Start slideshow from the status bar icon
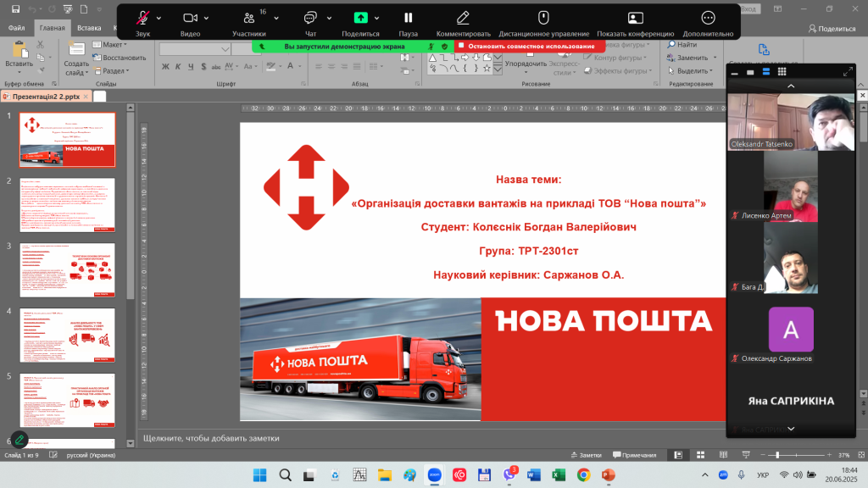Viewport: 868px width, 488px height. 746,455
